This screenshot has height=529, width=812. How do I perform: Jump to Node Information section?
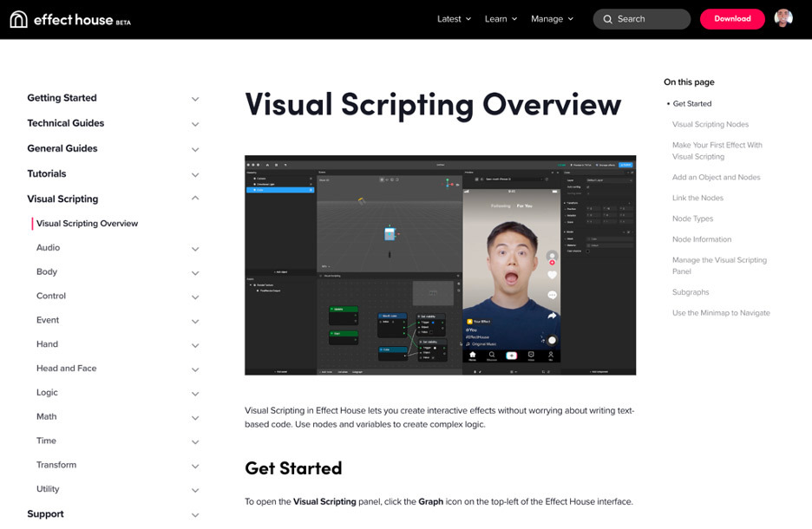coord(702,239)
